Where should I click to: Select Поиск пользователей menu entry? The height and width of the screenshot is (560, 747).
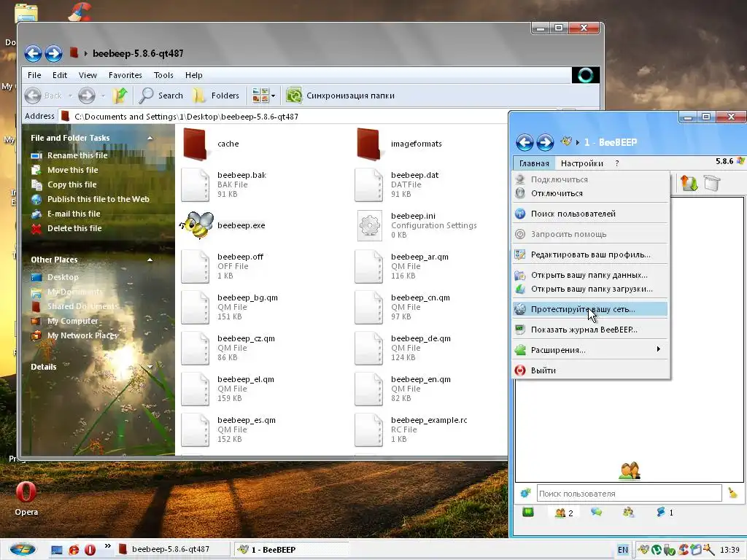[590, 214]
